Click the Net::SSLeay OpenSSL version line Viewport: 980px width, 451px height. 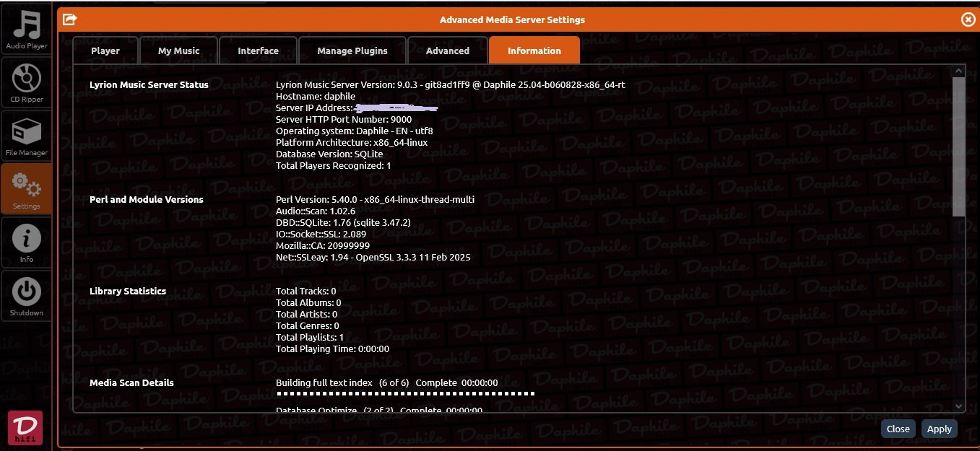tap(373, 257)
